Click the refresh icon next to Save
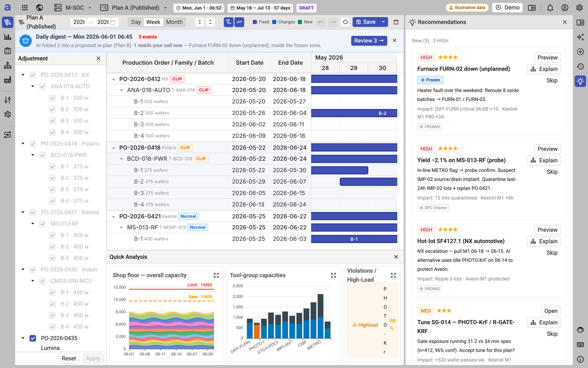Image resolution: width=588 pixels, height=368 pixels. (x=345, y=22)
